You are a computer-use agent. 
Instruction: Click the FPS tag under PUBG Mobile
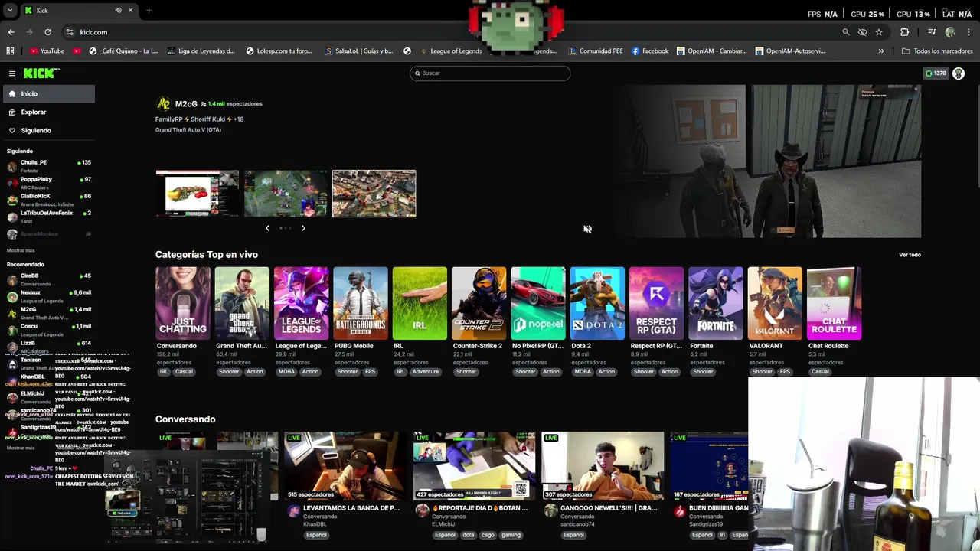pyautogui.click(x=370, y=372)
